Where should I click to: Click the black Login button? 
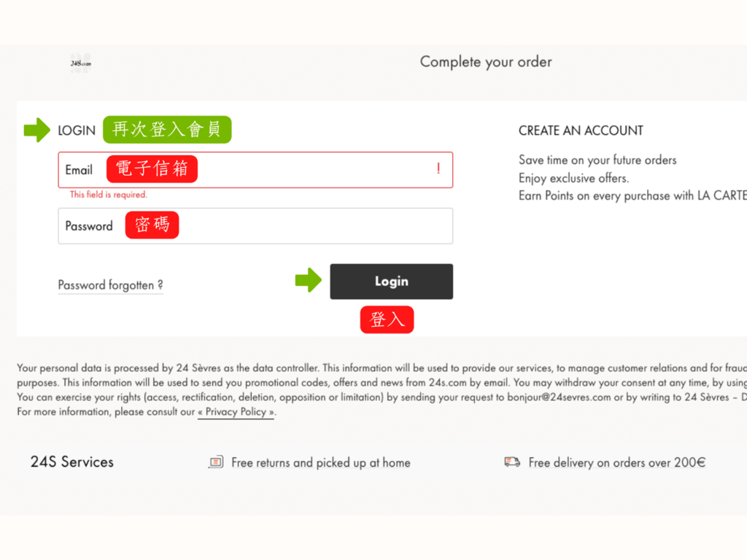(392, 281)
